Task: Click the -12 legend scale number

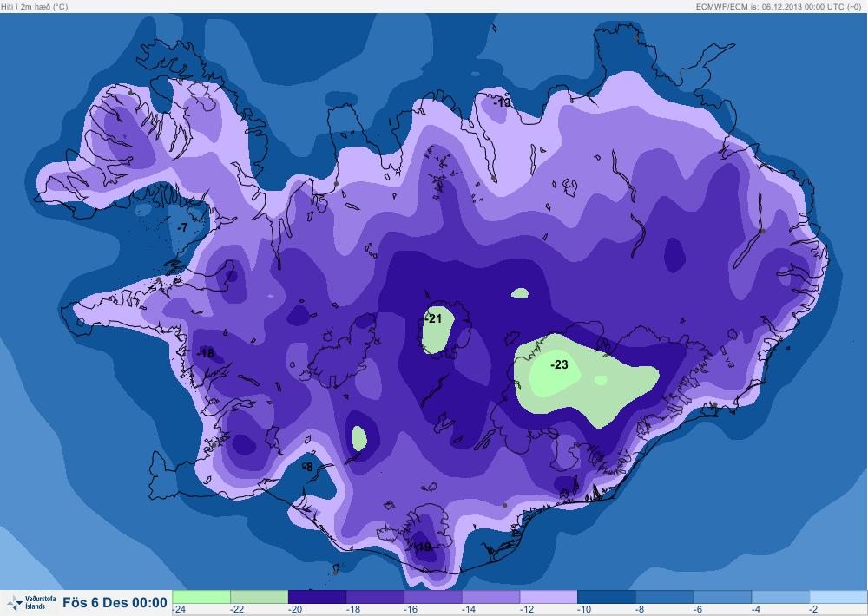Action: pos(527,609)
